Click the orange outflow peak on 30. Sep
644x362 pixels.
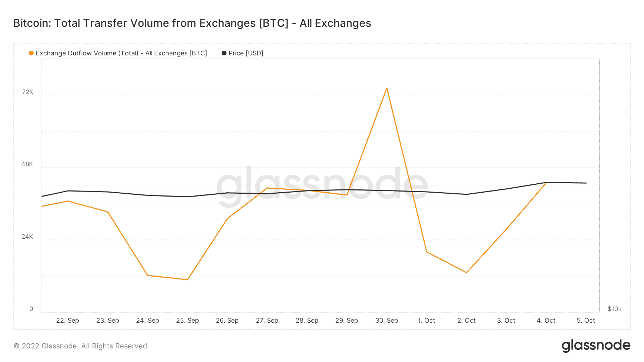pos(387,88)
